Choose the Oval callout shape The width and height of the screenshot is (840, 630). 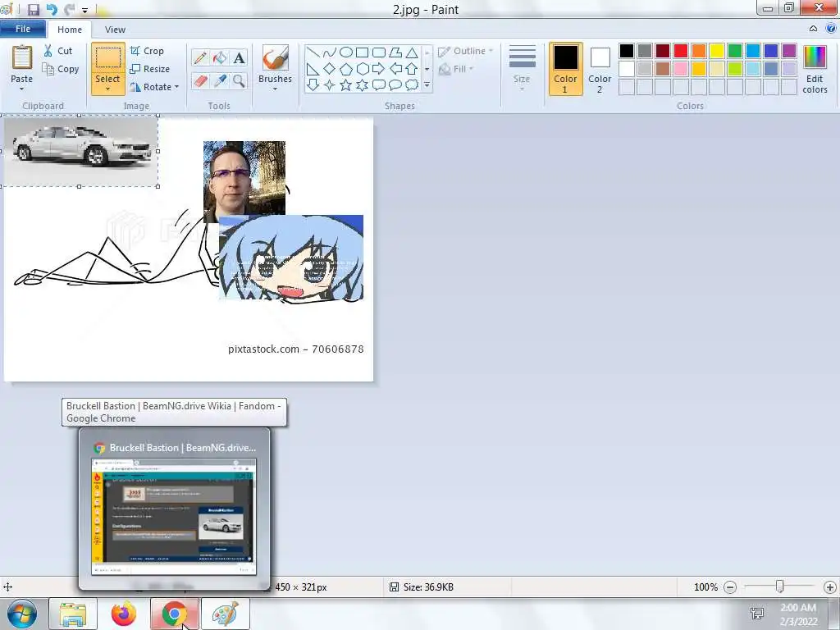pyautogui.click(x=395, y=84)
